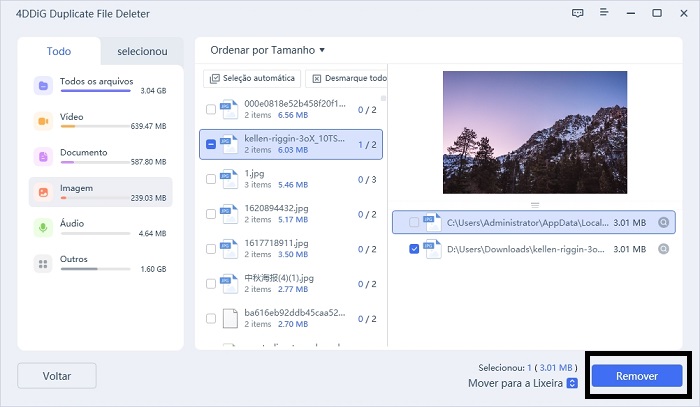The width and height of the screenshot is (700, 407).
Task: Click the Selecionou: 1 (3.01 MB) summary
Action: tap(528, 368)
